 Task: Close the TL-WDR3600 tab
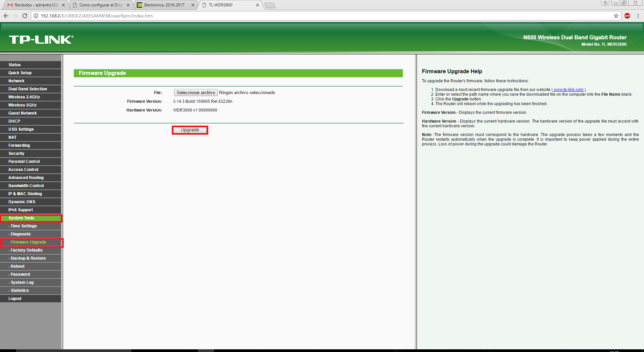(x=258, y=5)
